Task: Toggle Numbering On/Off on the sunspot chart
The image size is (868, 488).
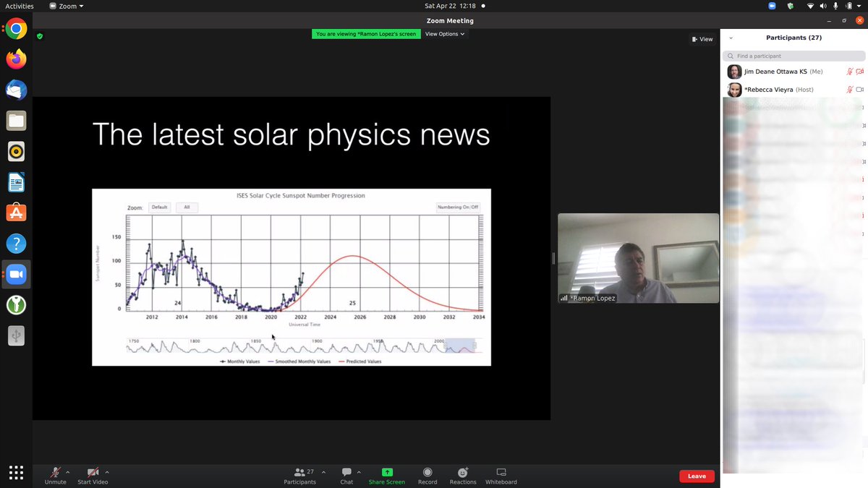Action: pos(458,207)
